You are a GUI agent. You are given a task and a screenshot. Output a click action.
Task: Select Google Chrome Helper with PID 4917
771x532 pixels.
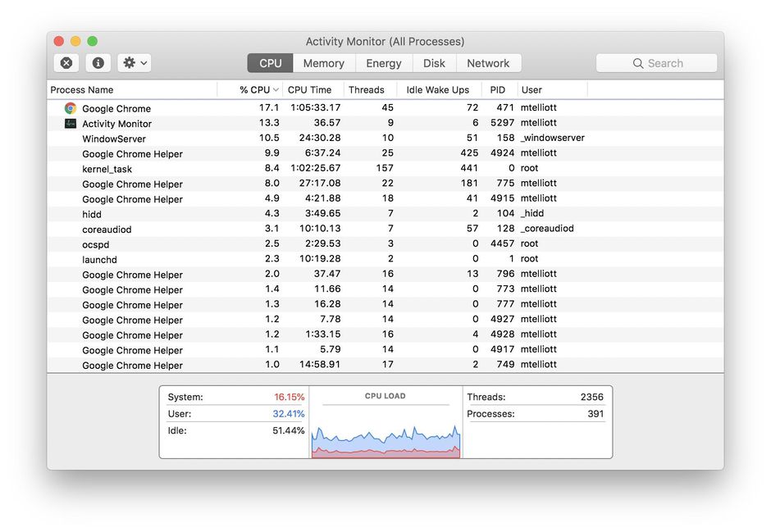click(385, 350)
